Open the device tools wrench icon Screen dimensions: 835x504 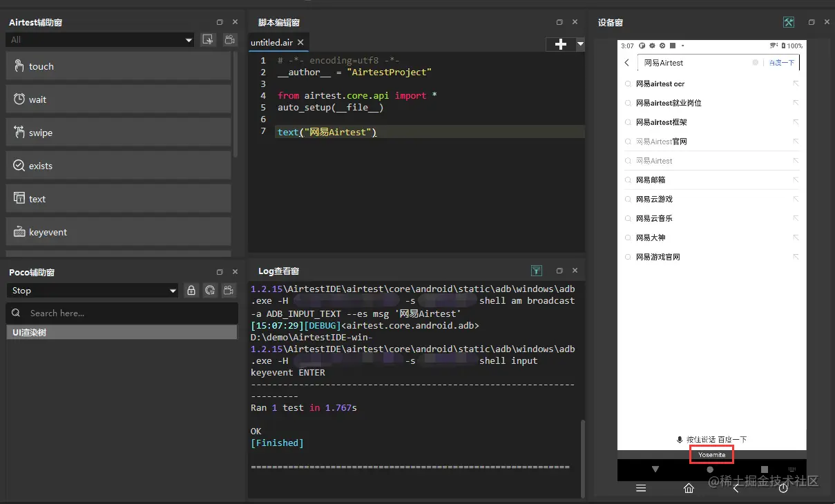789,22
